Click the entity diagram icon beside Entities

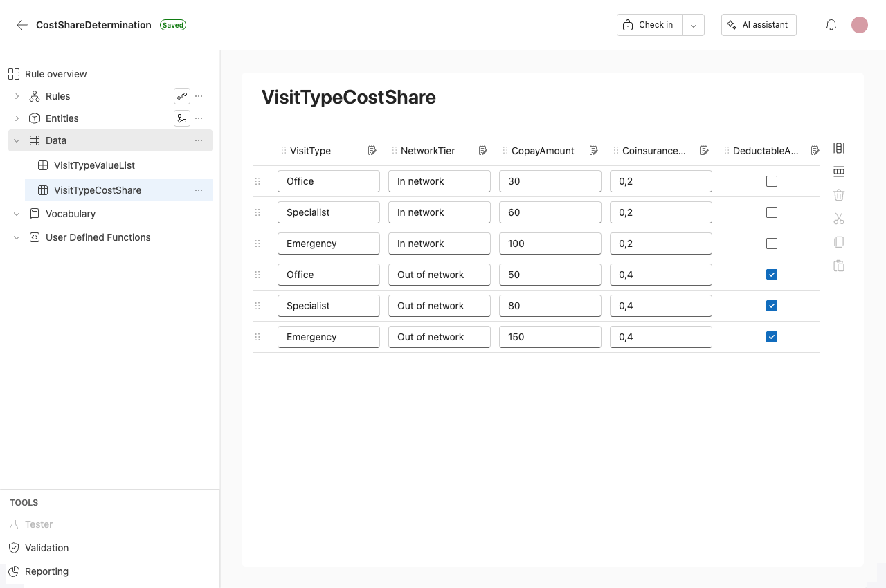pos(181,118)
